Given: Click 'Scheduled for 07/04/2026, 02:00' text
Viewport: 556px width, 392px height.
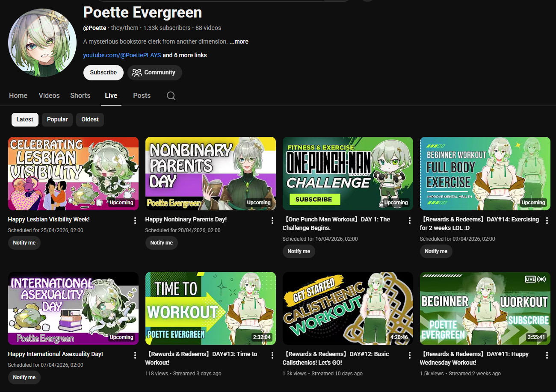Looking at the screenshot, I should coord(46,365).
